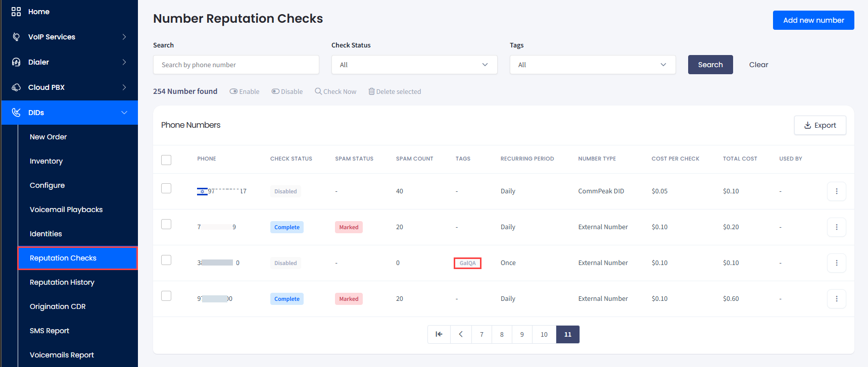Open Voicemail Playbacks in sidebar
The image size is (868, 367).
(x=66, y=209)
